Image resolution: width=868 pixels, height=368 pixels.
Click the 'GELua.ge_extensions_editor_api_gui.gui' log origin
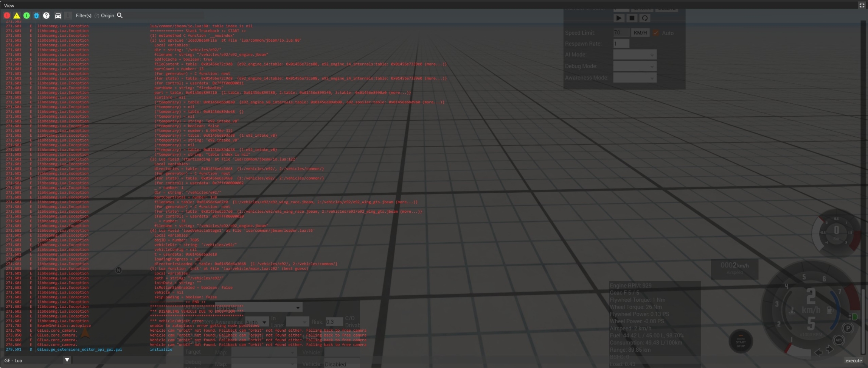[x=79, y=349]
